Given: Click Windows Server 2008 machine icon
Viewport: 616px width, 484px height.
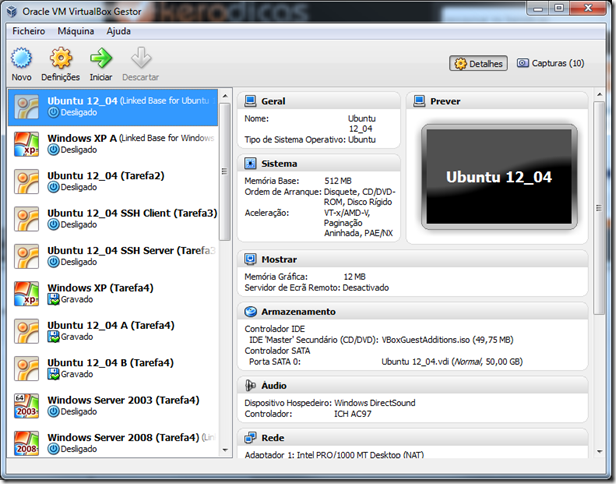Looking at the screenshot, I should tap(26, 443).
